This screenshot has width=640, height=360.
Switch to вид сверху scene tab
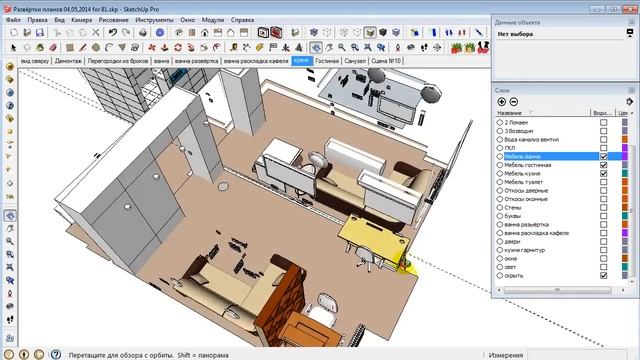tap(35, 61)
